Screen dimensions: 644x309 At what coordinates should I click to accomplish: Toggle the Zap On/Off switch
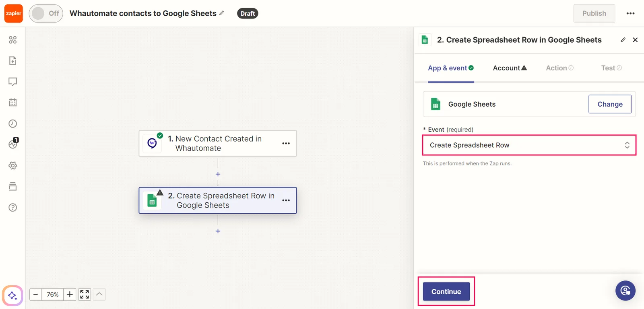pyautogui.click(x=46, y=13)
